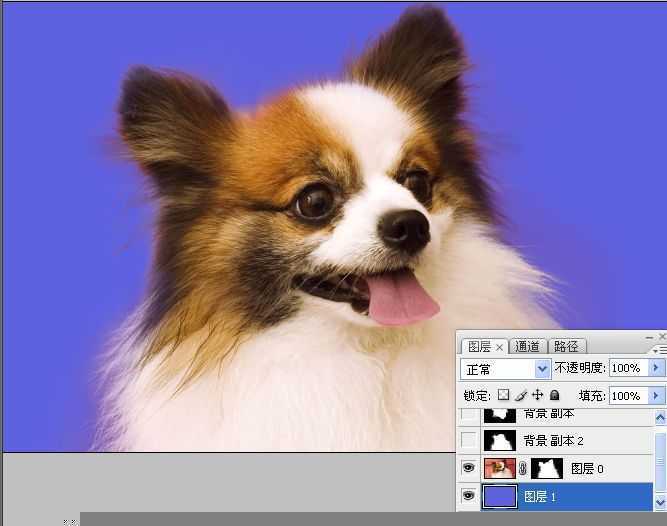The width and height of the screenshot is (667, 526).
Task: Select the 背景 副本 layer thumbnail
Action: tap(500, 415)
